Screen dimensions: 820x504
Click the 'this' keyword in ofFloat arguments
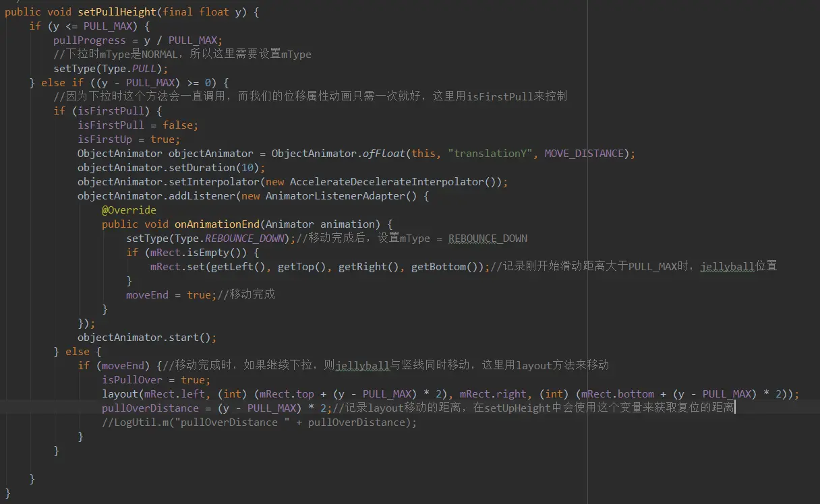click(x=423, y=153)
